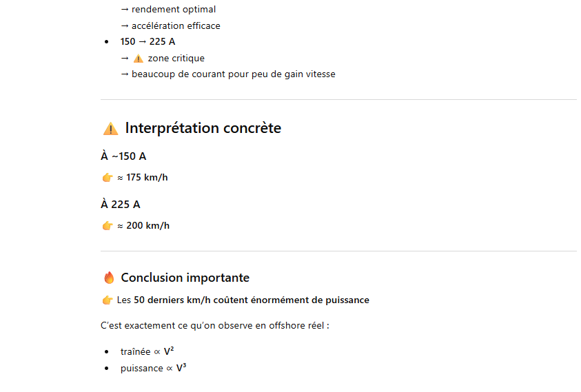Click the "puissance ∝ V³" bullet item

click(x=153, y=368)
